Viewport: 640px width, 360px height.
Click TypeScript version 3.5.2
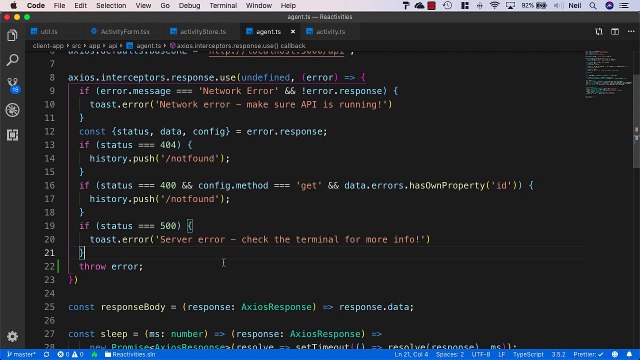point(558,354)
